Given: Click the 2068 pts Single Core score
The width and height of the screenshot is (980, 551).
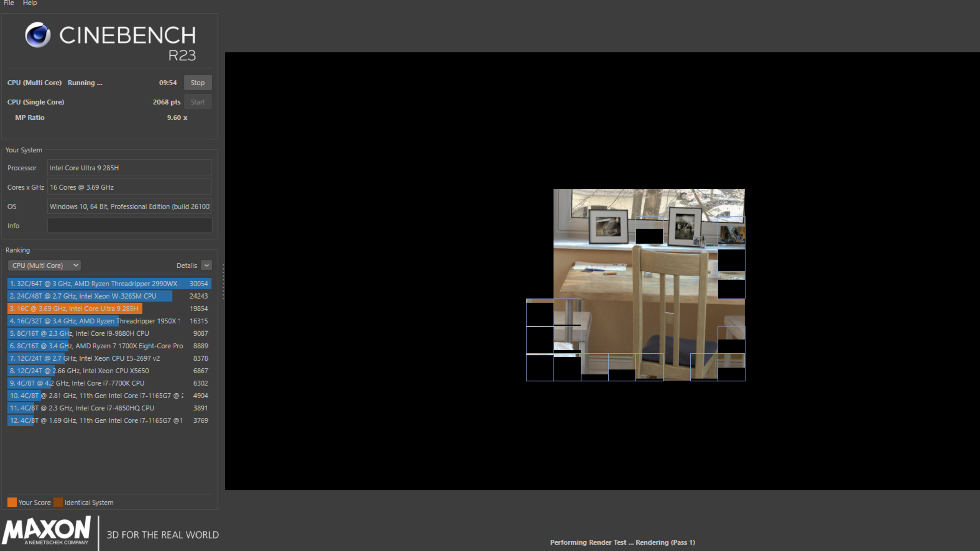Looking at the screenshot, I should coord(167,102).
